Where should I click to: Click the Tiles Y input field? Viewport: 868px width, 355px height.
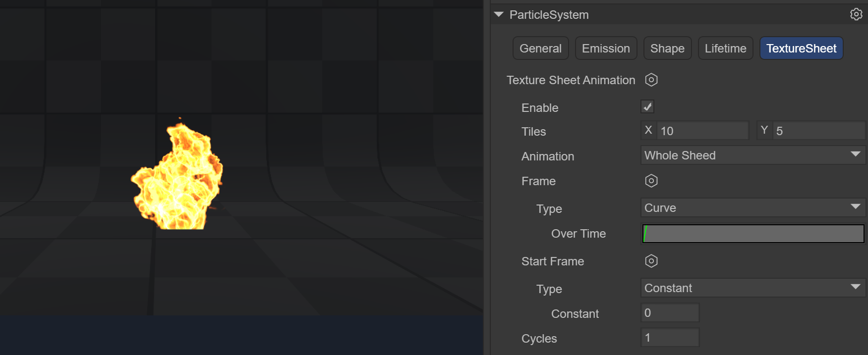819,131
